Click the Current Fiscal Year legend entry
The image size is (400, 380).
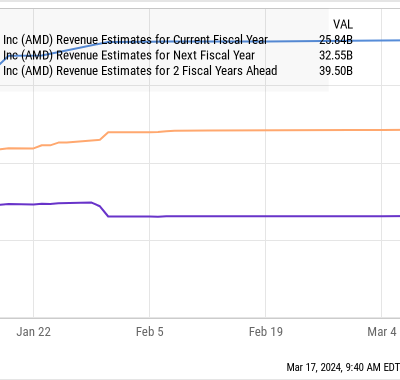click(135, 40)
